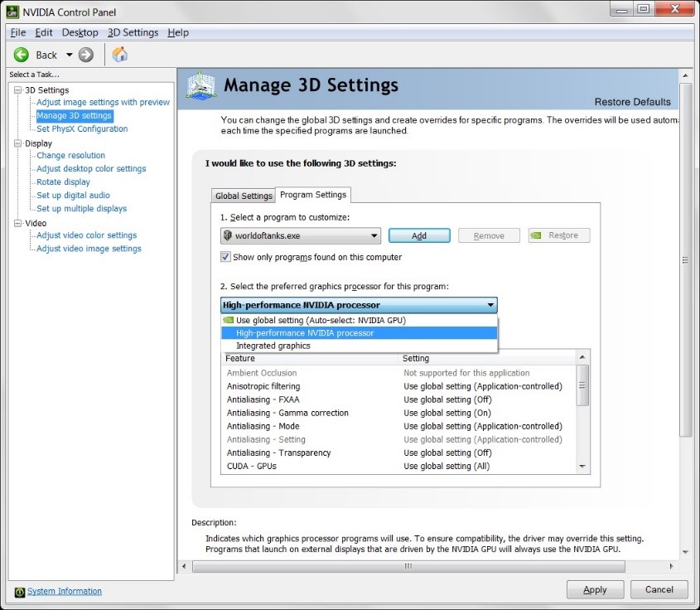Open the Desktop menu
Viewport: 700px width, 610px height.
(x=80, y=32)
